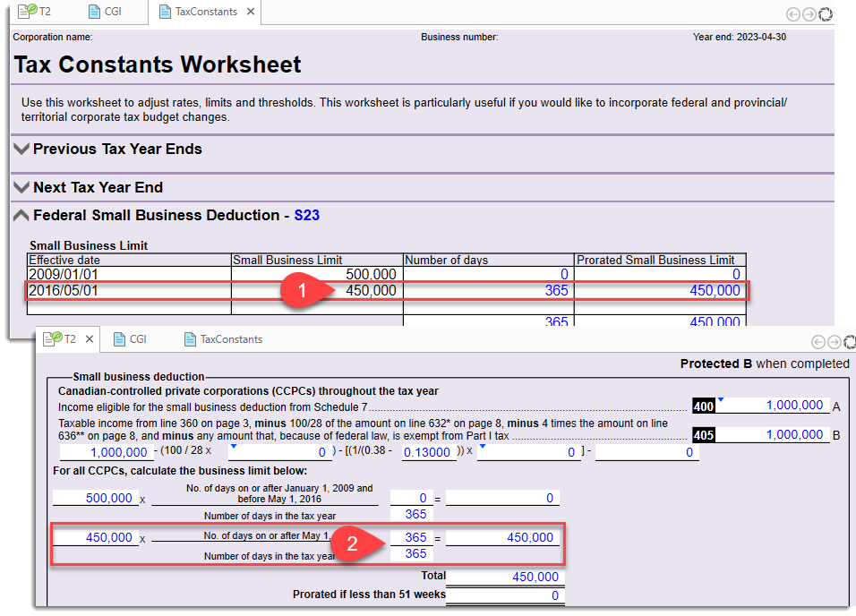
Task: Click the line 405 amount field
Action: tap(772, 435)
